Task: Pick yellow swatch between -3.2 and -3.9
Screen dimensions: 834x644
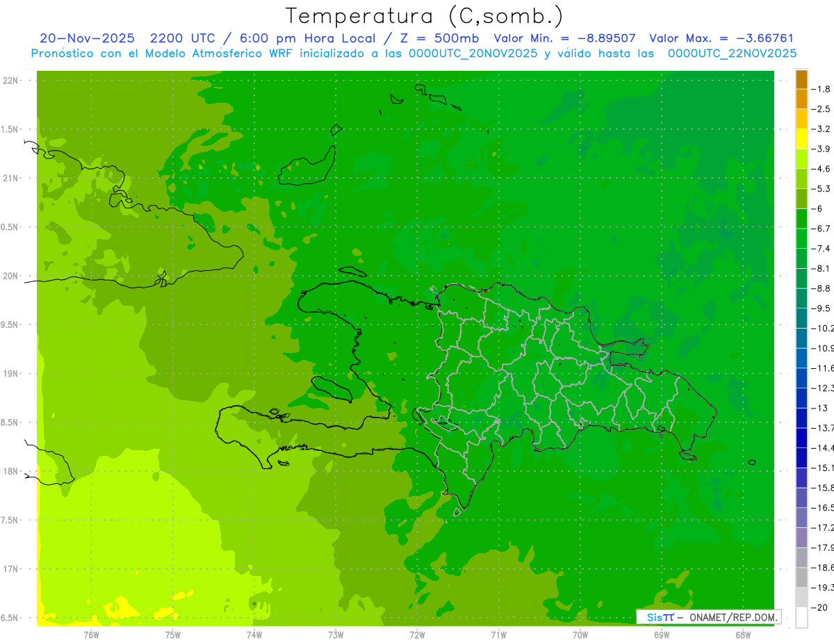Action: pyautogui.click(x=801, y=139)
